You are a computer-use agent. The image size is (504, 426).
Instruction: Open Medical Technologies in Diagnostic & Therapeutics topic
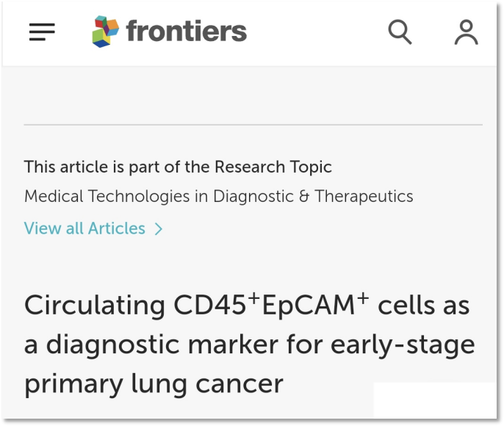pyautogui.click(x=219, y=196)
